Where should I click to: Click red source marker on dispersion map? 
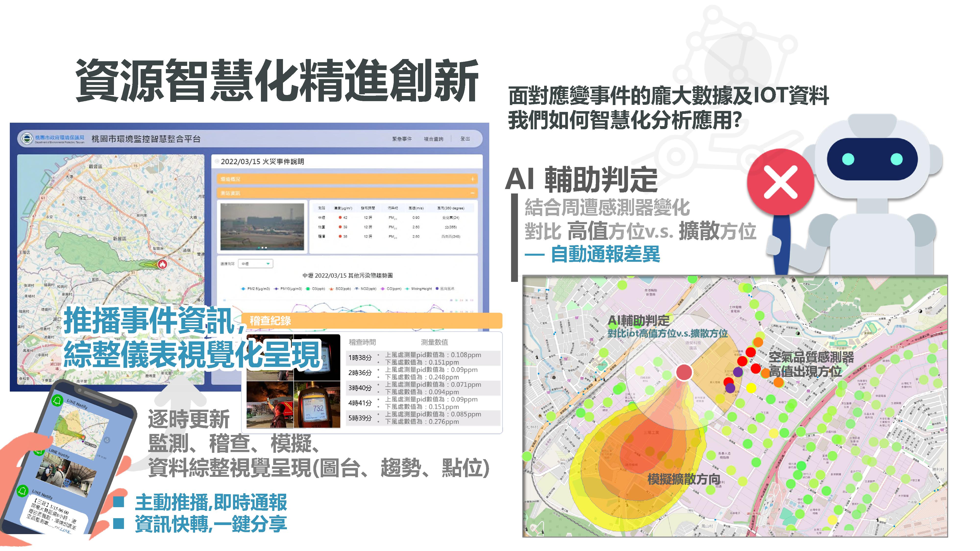click(x=684, y=372)
